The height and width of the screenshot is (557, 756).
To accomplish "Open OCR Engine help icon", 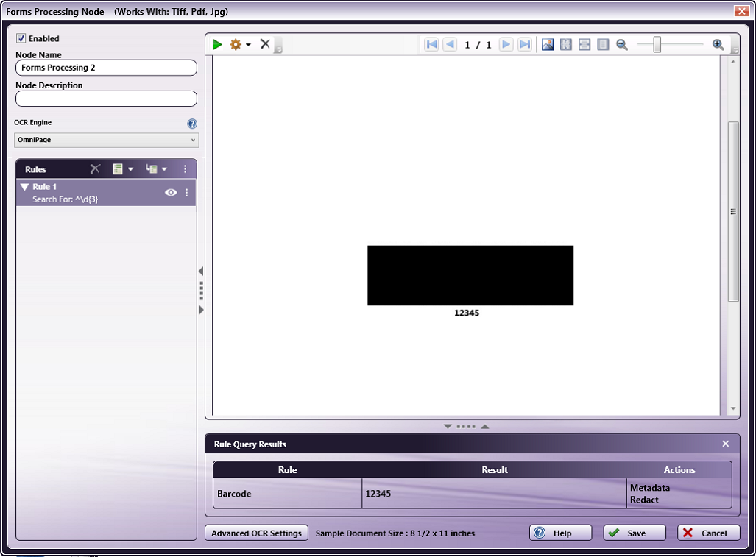I will [x=192, y=124].
